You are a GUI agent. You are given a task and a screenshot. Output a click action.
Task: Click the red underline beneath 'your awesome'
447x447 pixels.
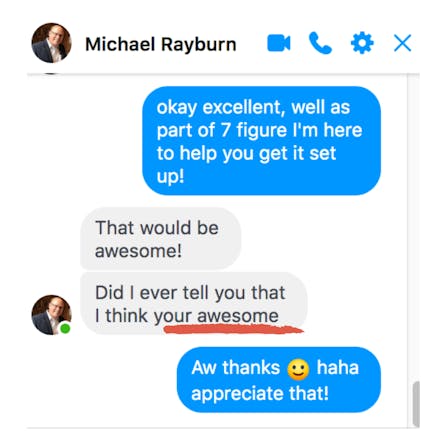[x=234, y=330]
